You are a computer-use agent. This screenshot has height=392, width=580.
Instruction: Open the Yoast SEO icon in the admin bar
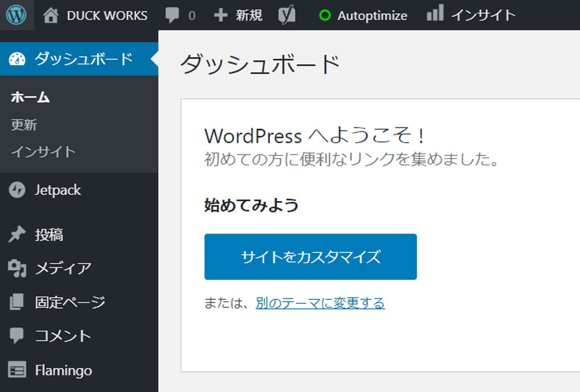coord(287,15)
